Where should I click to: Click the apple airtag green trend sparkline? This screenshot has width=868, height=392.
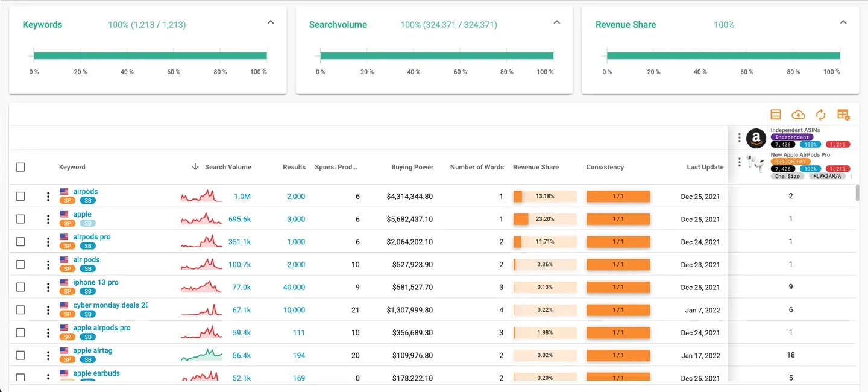pos(201,355)
